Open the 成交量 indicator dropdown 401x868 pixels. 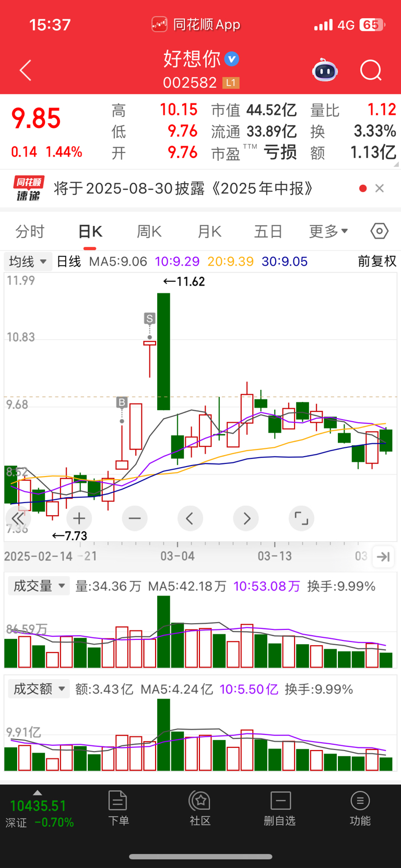39,586
